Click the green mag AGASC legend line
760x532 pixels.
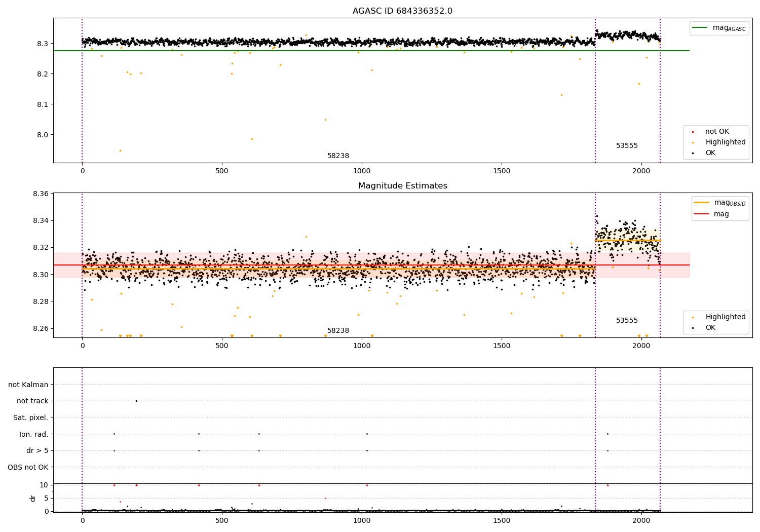(x=701, y=28)
